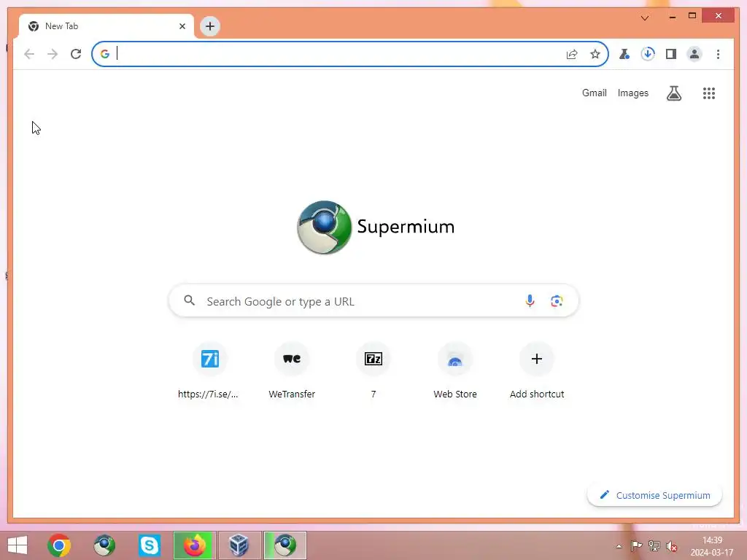Screen dimensions: 747x560
Task: Click the active Supermium taskbar button
Action: pos(285,545)
